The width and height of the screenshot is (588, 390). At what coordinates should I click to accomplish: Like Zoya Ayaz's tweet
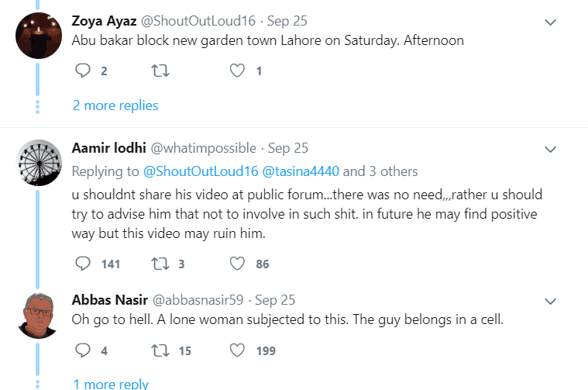pyautogui.click(x=239, y=71)
